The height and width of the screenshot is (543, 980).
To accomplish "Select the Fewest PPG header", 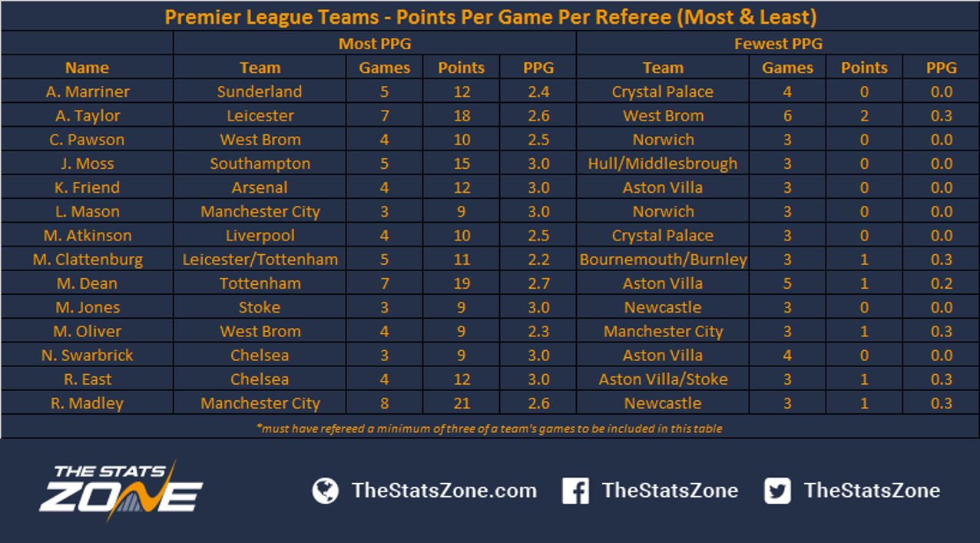I will [x=778, y=44].
